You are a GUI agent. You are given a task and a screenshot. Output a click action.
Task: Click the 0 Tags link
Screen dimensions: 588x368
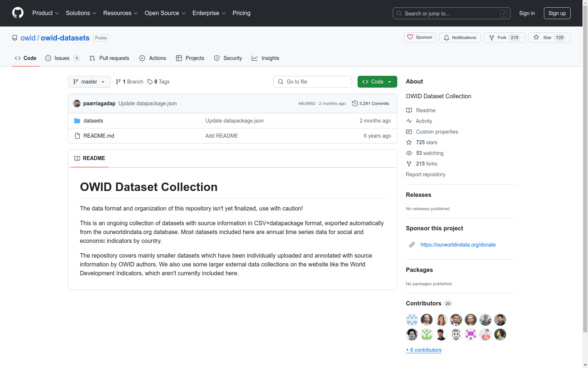tap(158, 82)
